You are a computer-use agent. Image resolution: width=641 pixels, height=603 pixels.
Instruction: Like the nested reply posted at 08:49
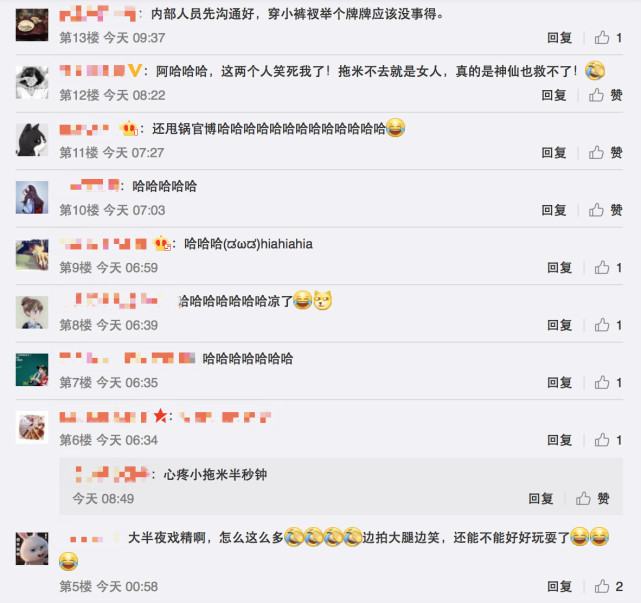[x=583, y=498]
